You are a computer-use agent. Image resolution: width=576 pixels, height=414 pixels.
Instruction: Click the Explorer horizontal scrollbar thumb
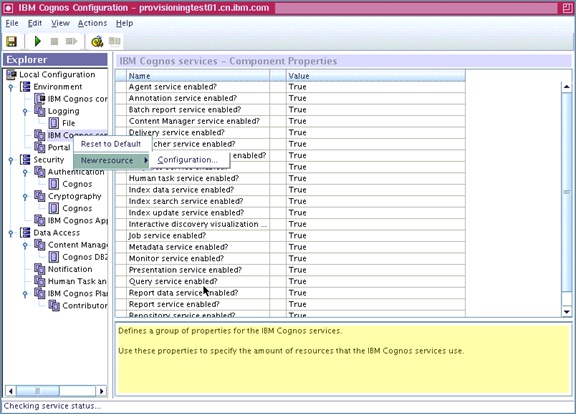[x=37, y=391]
